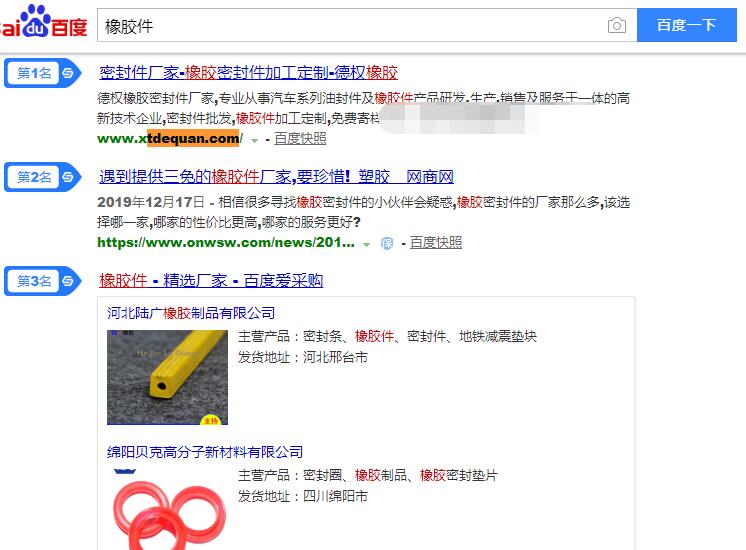Screen dimensions: 746x550
Task: Click the swirl icon on 第3名 badge
Action: (x=69, y=281)
